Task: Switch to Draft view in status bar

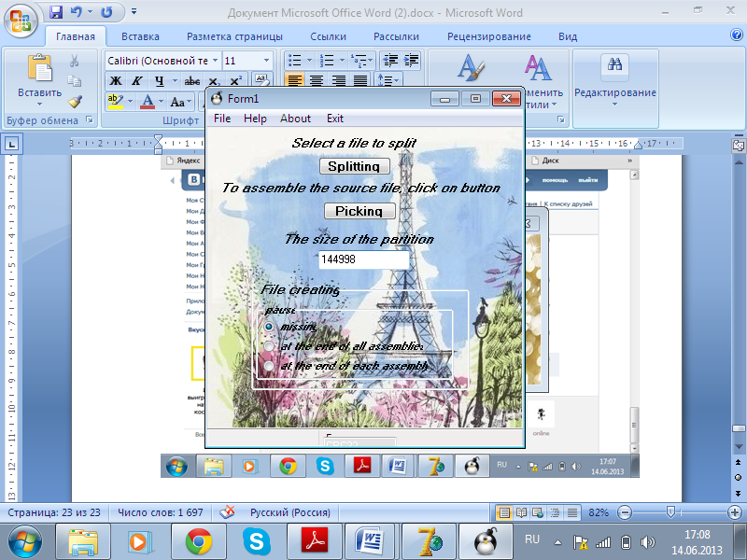Action: pos(572,512)
